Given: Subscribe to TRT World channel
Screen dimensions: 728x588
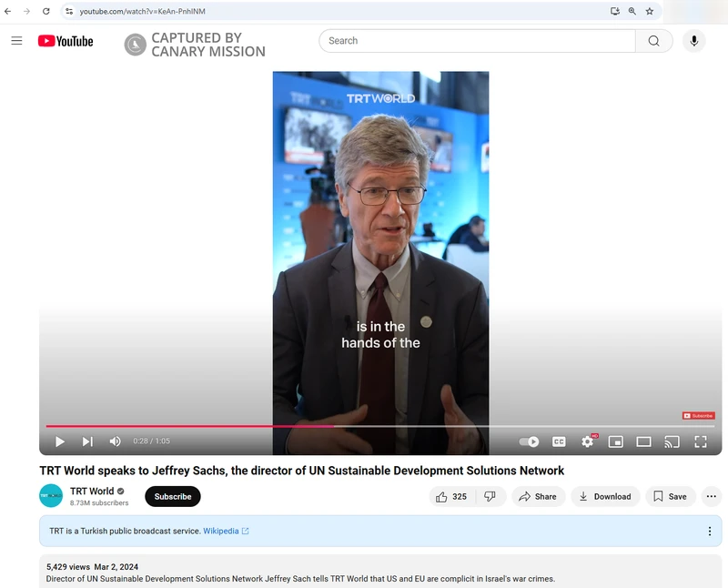Looking at the screenshot, I should click(173, 496).
